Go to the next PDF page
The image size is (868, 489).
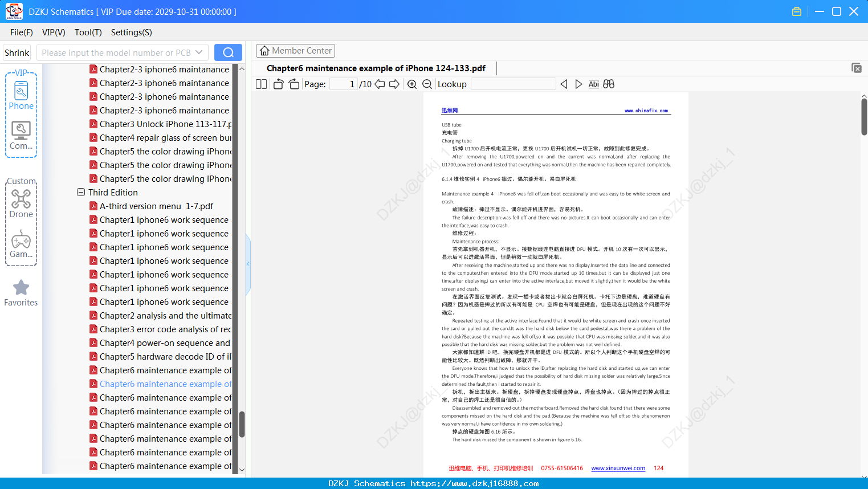tap(394, 84)
